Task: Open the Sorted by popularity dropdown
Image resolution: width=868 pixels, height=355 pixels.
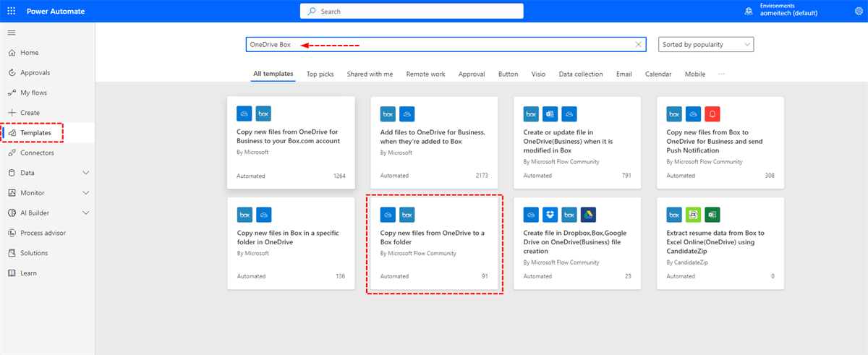Action: point(706,44)
